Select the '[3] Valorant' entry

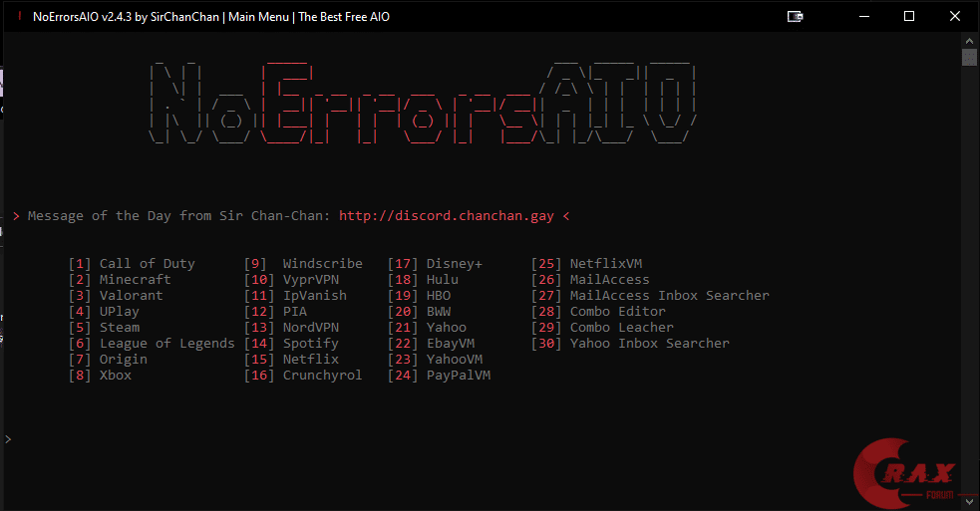(117, 296)
